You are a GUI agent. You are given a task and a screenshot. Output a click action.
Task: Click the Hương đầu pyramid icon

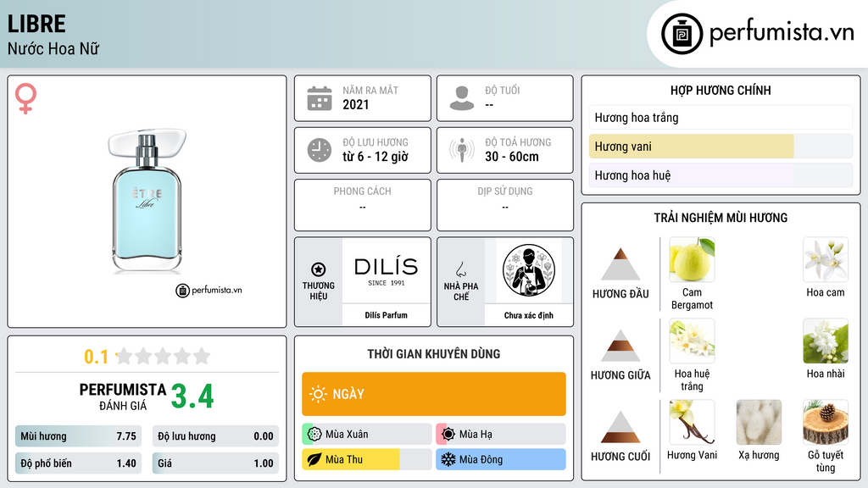620,264
